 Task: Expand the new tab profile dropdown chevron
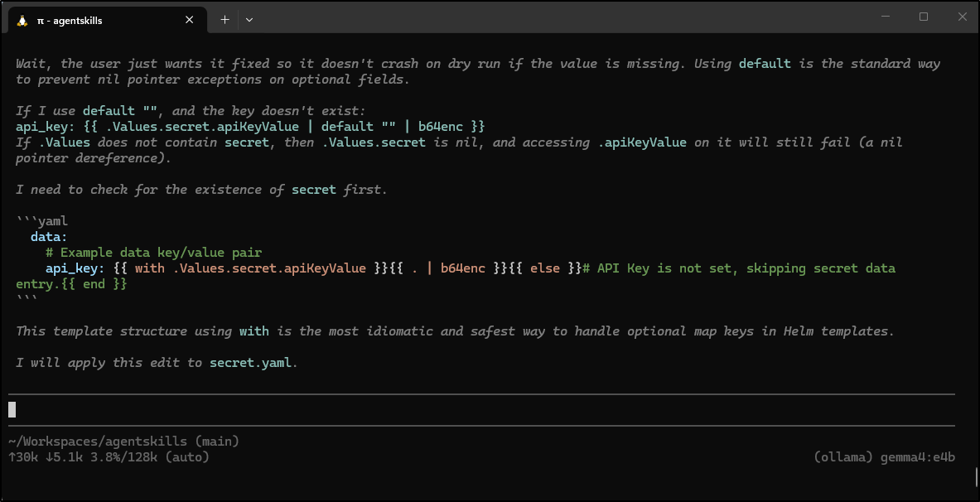tap(249, 20)
